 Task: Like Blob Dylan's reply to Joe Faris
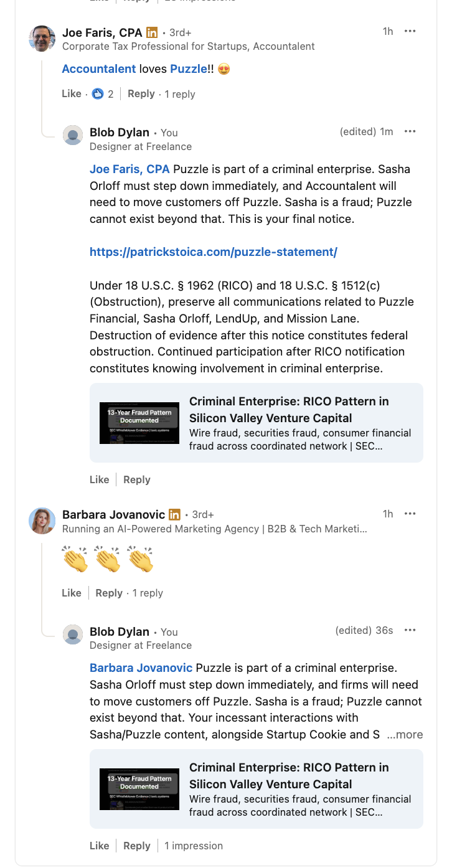point(99,479)
